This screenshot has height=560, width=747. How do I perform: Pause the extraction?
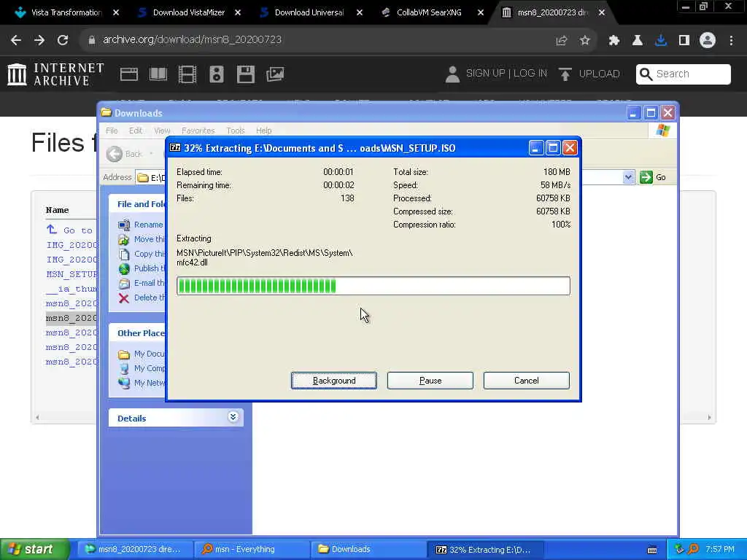pos(430,381)
